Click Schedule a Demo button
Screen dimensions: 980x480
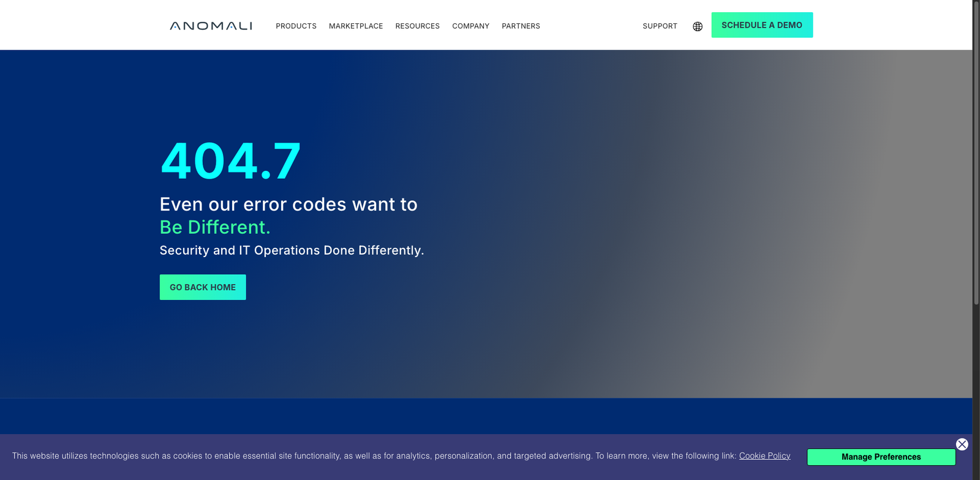click(762, 25)
